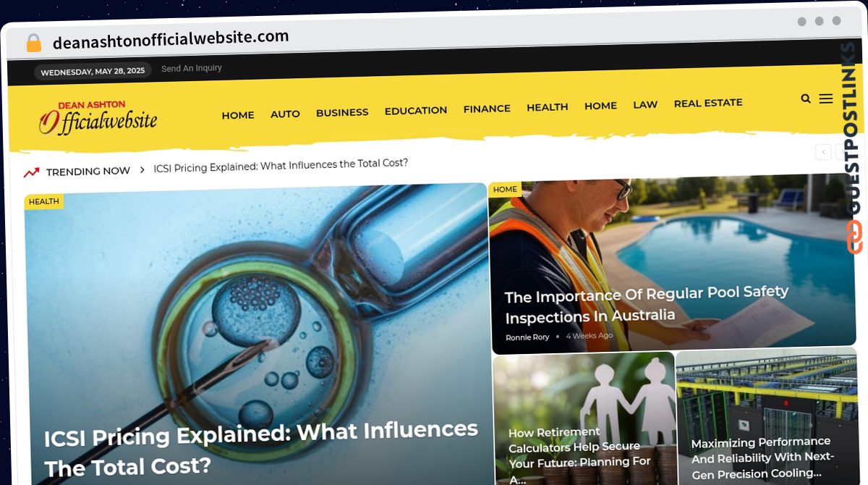Click previous trending arrow
This screenshot has width=868, height=485.
(x=823, y=152)
